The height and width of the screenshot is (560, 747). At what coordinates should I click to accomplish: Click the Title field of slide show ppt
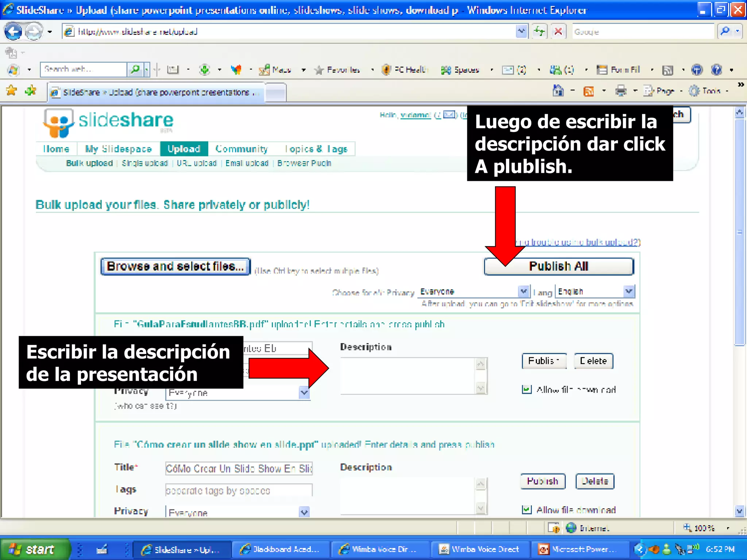(239, 468)
